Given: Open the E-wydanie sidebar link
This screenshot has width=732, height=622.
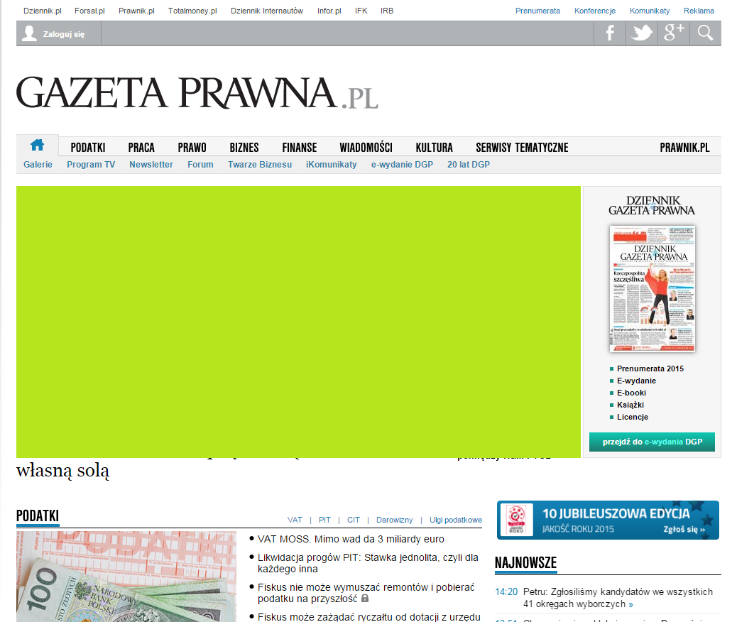Looking at the screenshot, I should pos(636,381).
